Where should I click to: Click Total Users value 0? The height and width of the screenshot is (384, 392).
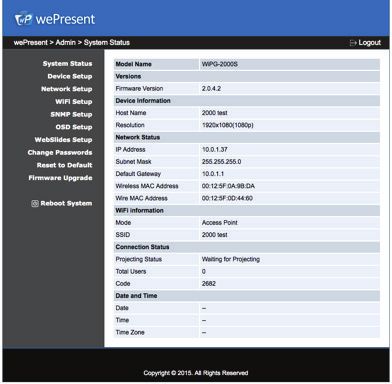tap(204, 272)
